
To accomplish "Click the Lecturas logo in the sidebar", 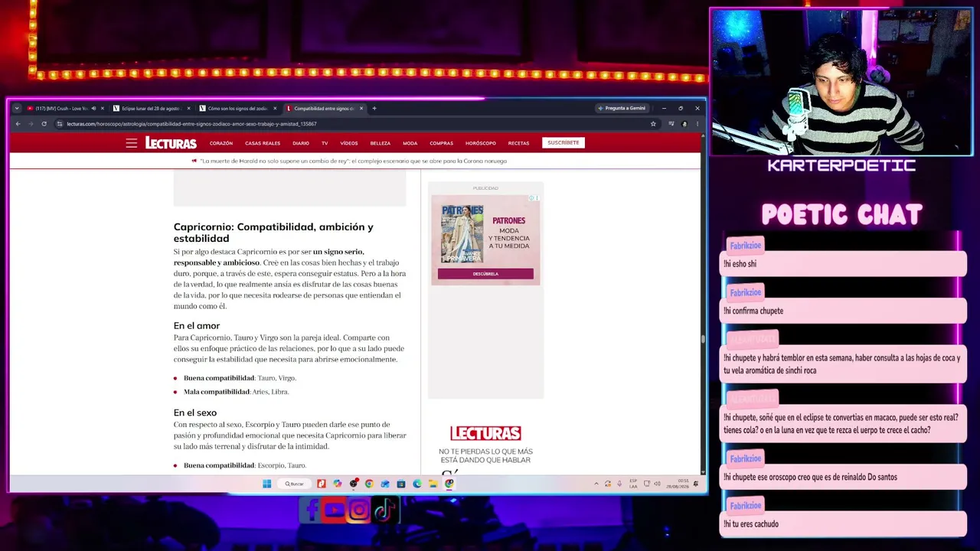I will pyautogui.click(x=485, y=433).
